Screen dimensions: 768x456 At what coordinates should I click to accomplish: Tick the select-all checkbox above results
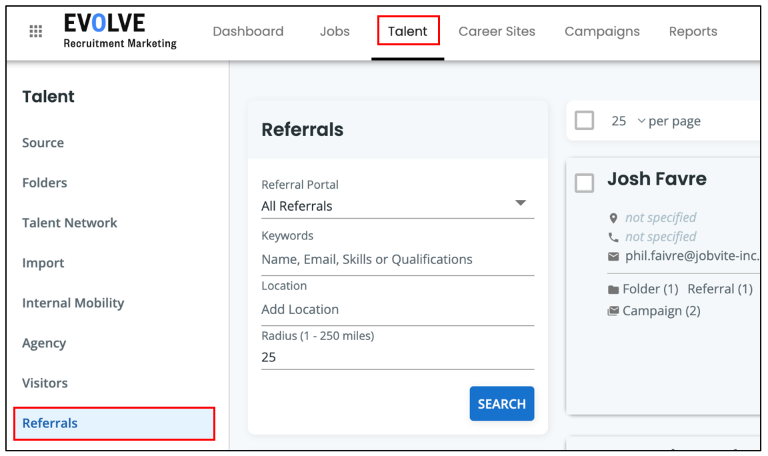(x=584, y=120)
